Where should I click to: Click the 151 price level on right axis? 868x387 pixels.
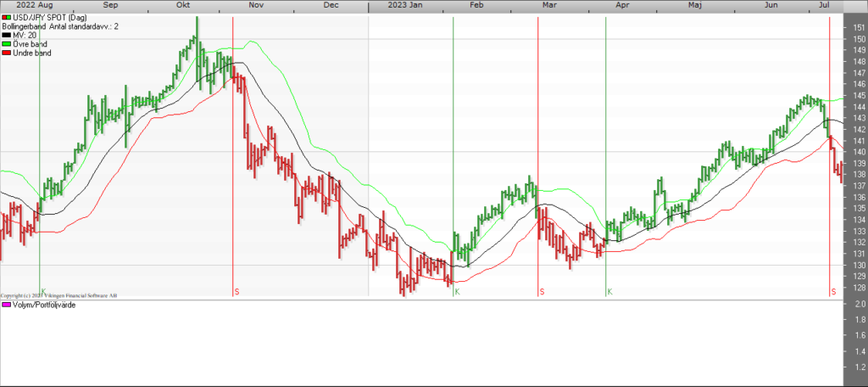click(856, 28)
